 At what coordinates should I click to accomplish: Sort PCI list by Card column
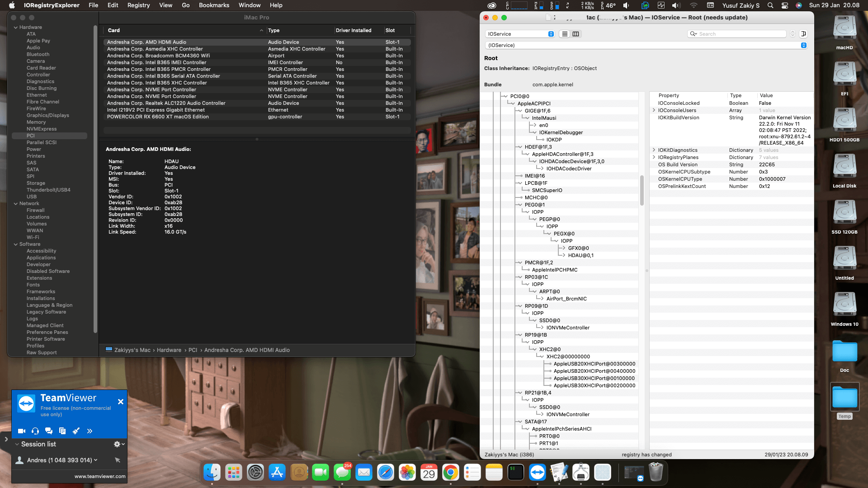[185, 30]
